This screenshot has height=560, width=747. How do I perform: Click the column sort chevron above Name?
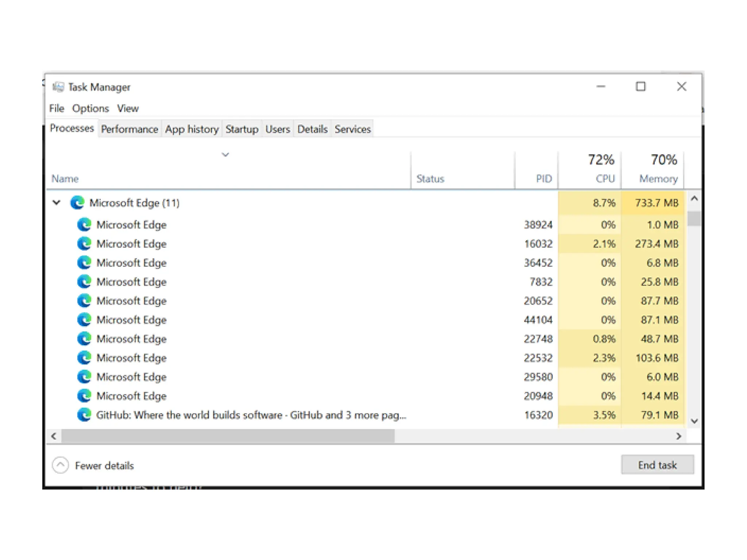pyautogui.click(x=225, y=155)
